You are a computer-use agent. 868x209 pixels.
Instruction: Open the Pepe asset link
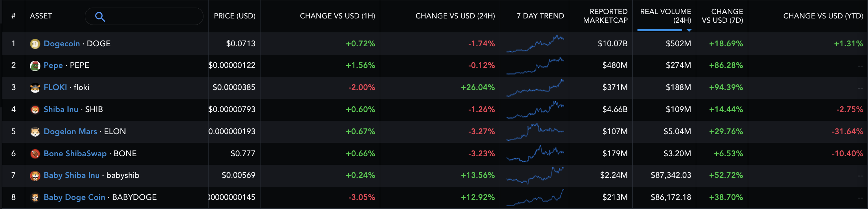[x=53, y=65]
